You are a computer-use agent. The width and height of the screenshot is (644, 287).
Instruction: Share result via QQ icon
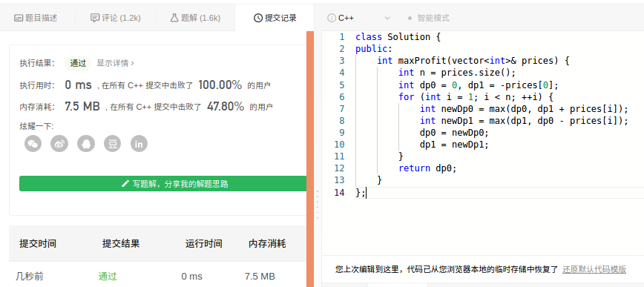(86, 144)
